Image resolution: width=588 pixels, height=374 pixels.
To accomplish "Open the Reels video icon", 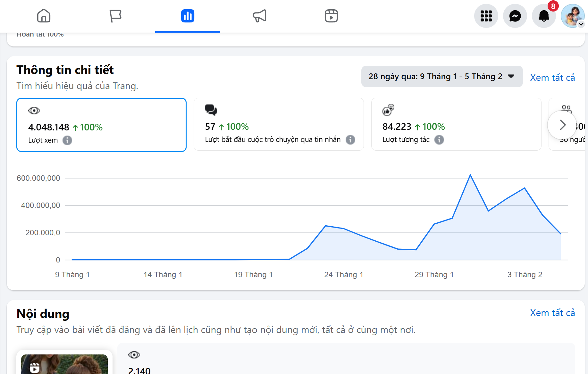I will [x=331, y=16].
